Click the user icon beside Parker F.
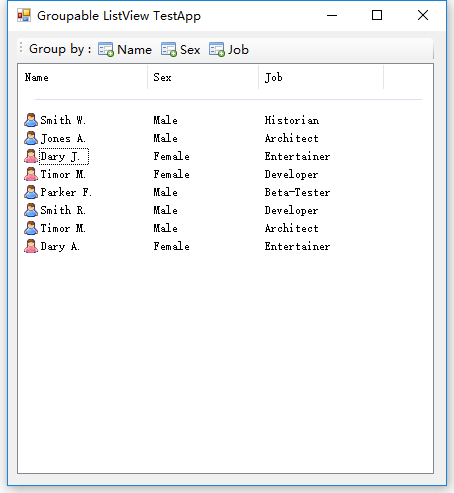The height and width of the screenshot is (493, 454). tap(31, 192)
